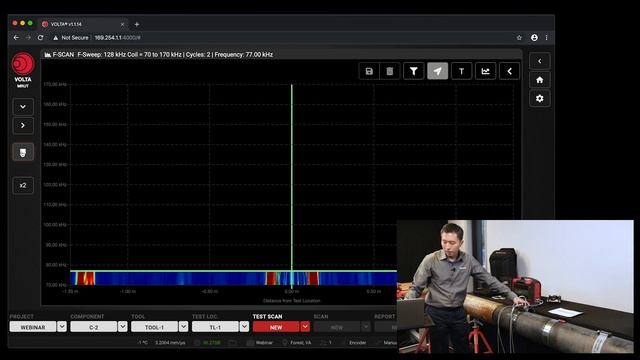Open the line chart view icon
Image resolution: width=640 pixels, height=360 pixels.
(x=485, y=71)
